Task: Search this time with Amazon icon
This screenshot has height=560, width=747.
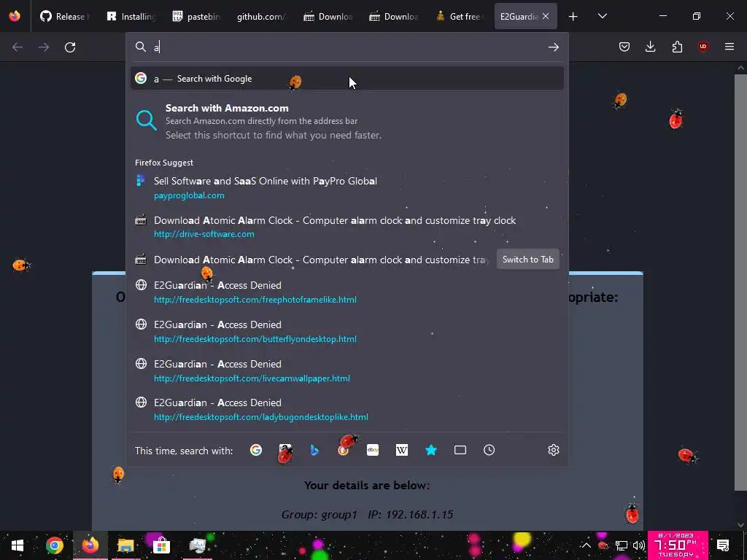Action: [x=285, y=450]
